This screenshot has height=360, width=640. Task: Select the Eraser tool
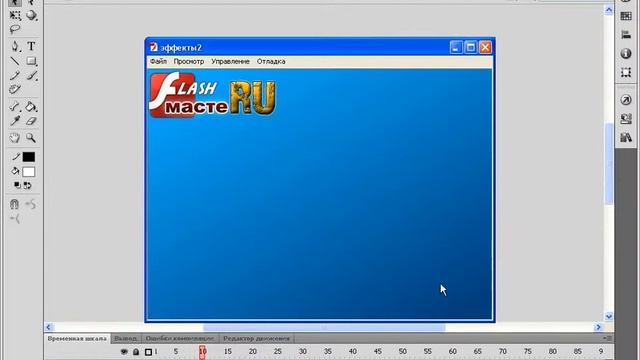(x=31, y=121)
